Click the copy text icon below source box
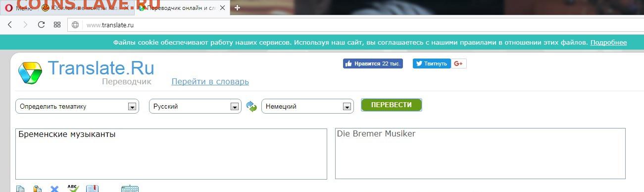This screenshot has width=644, height=192. pos(20,189)
